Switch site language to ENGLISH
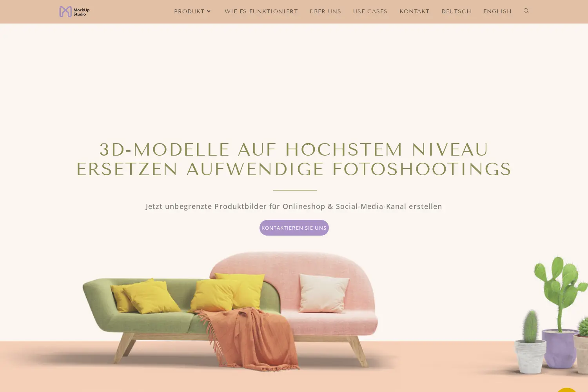This screenshot has width=588, height=392. click(x=497, y=11)
